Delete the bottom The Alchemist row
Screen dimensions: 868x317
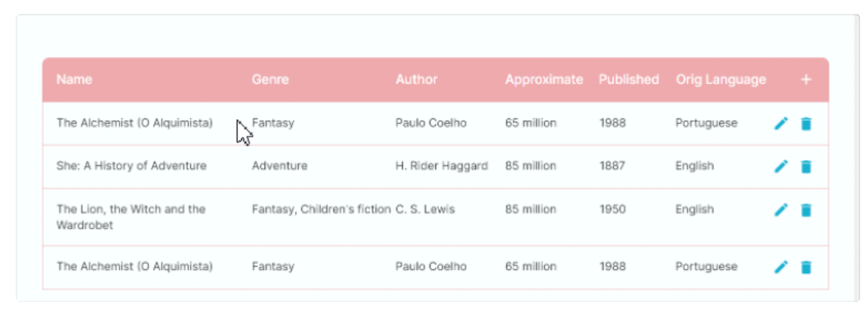coord(806,267)
